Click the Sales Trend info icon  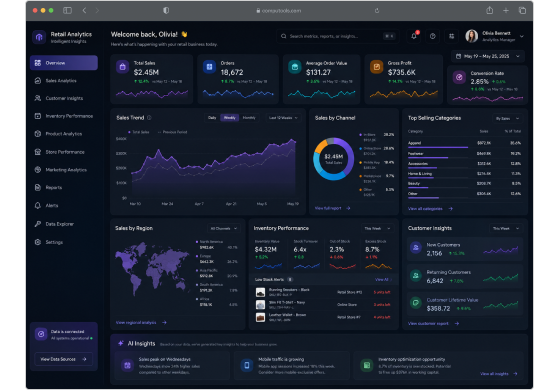coord(149,118)
